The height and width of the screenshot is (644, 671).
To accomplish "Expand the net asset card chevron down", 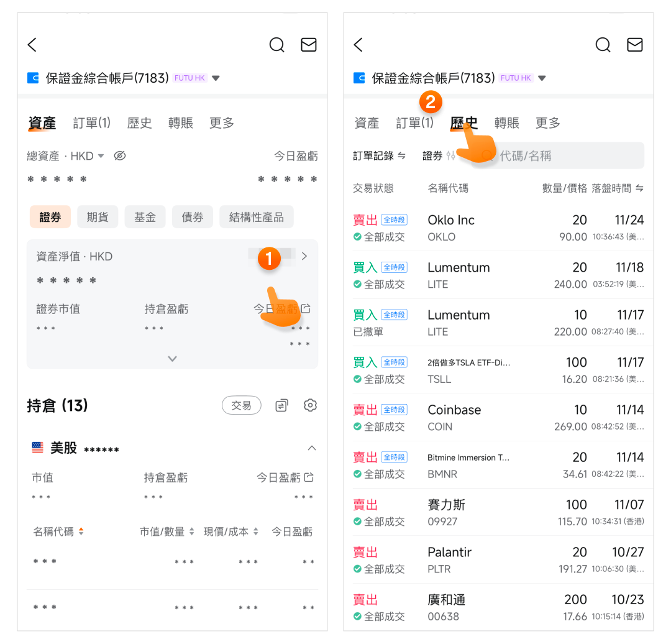I will [x=172, y=359].
